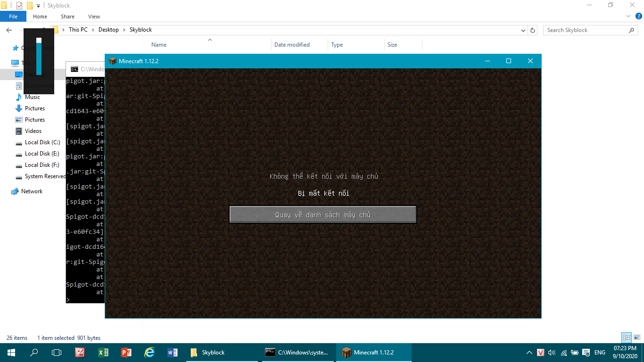
Task: Select Videos in navigation pane
Action: coord(33,131)
